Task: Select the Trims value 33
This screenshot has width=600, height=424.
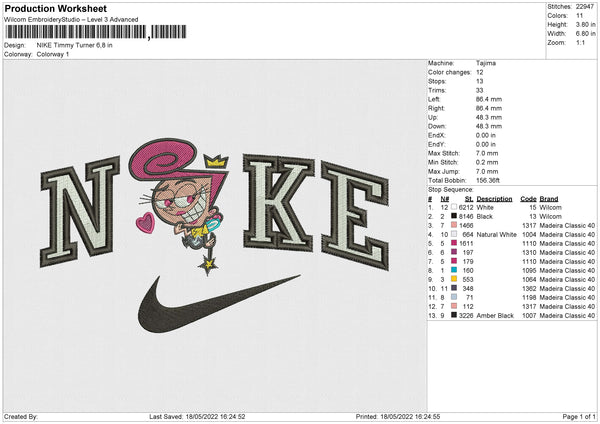Action: tap(480, 90)
